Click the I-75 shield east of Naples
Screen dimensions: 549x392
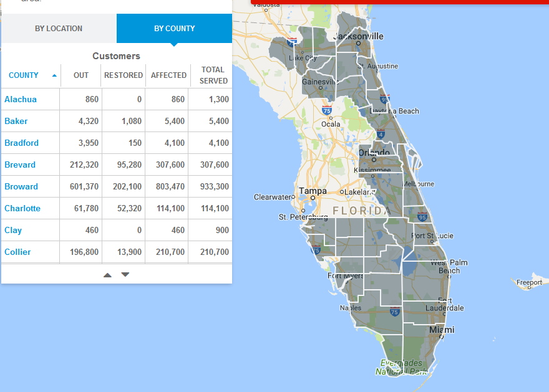[394, 312]
